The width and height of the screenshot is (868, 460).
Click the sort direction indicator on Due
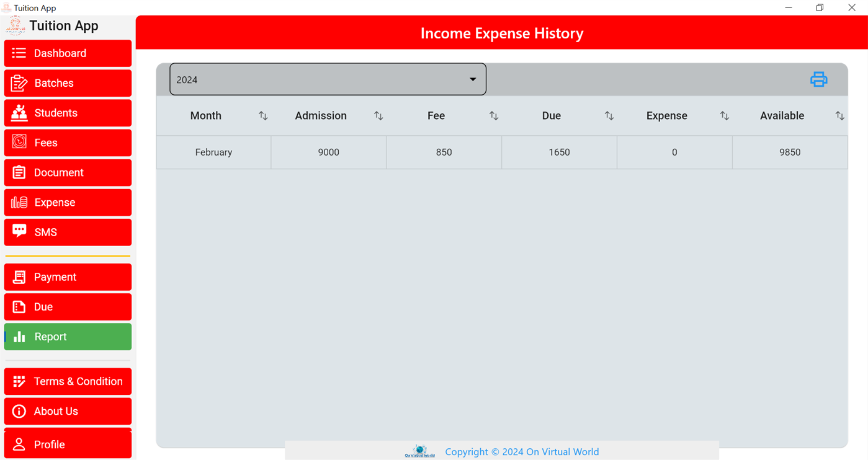[x=609, y=115]
